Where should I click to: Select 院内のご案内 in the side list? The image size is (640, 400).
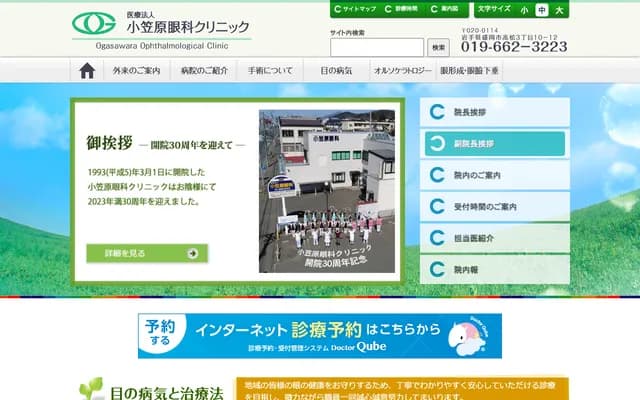pyautogui.click(x=495, y=175)
